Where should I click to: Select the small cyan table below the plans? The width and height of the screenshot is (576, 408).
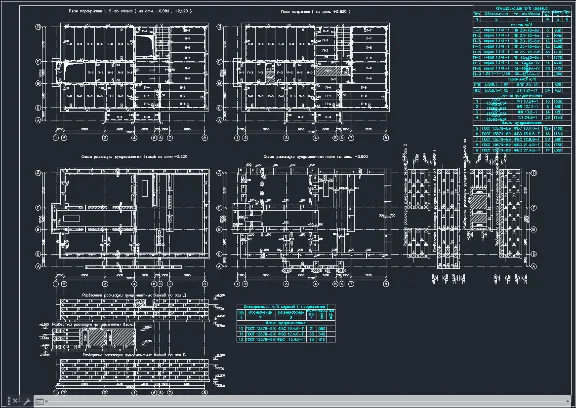[286, 323]
